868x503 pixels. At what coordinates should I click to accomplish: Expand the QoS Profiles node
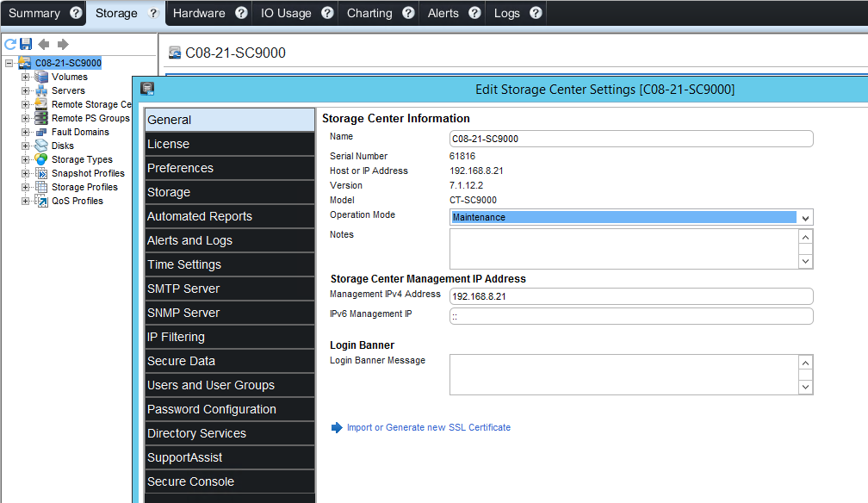(x=26, y=201)
